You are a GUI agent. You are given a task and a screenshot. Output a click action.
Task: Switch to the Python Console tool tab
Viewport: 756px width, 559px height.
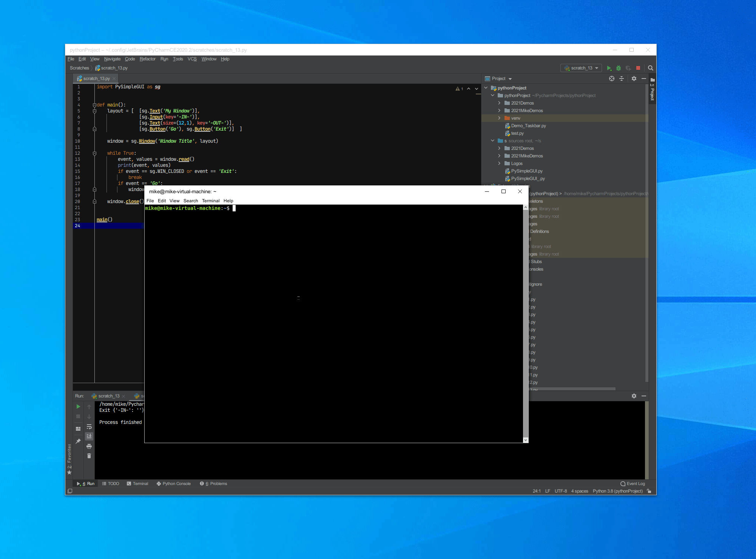(x=174, y=484)
